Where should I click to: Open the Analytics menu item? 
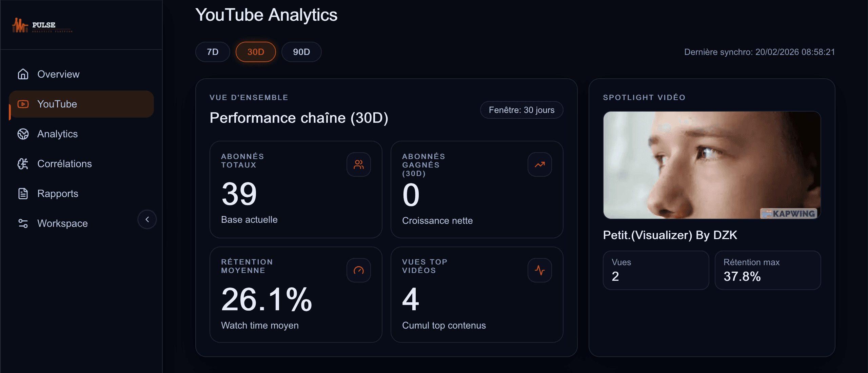(x=58, y=134)
